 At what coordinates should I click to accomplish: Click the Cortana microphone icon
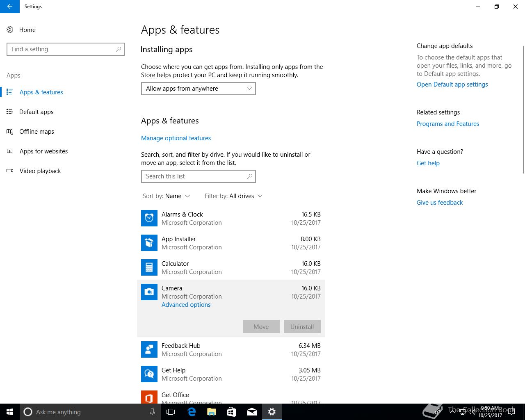click(152, 412)
